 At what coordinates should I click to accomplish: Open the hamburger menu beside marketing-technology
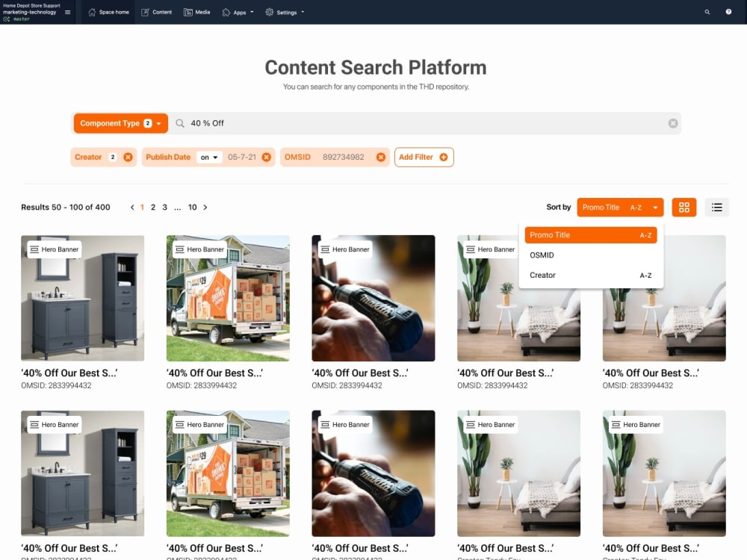(68, 13)
